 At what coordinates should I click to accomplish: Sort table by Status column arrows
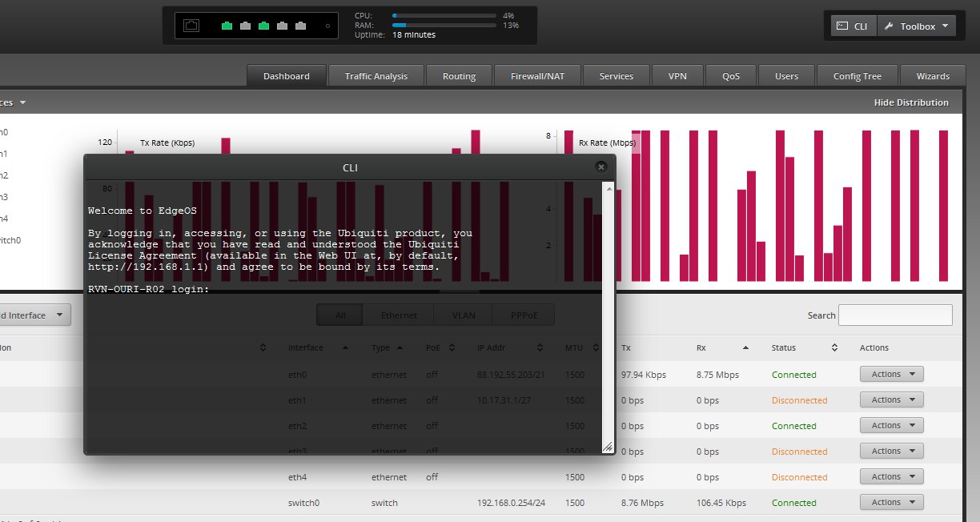click(834, 348)
